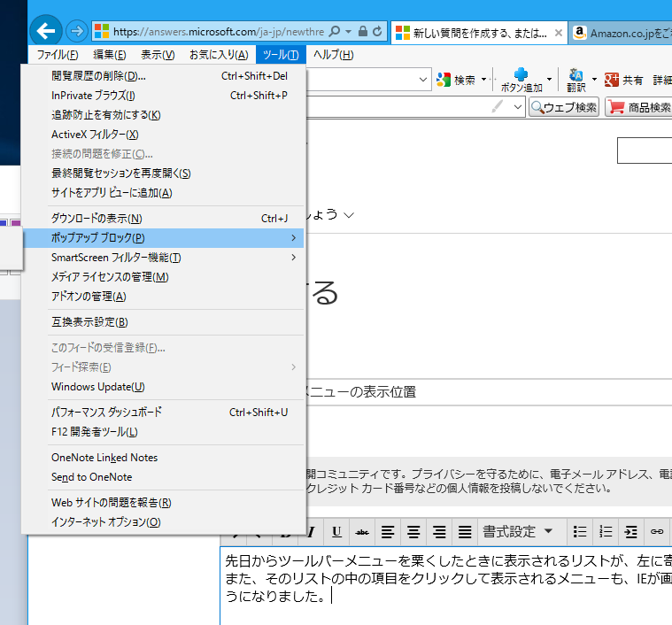Close the Microsoft Answers tab
This screenshot has width=672, height=625.
click(558, 33)
